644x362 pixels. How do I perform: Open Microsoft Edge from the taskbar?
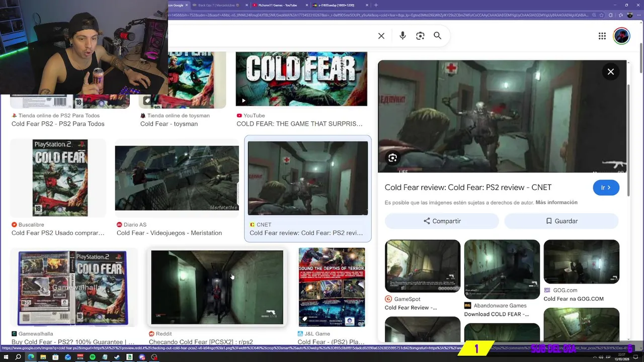pos(31,357)
